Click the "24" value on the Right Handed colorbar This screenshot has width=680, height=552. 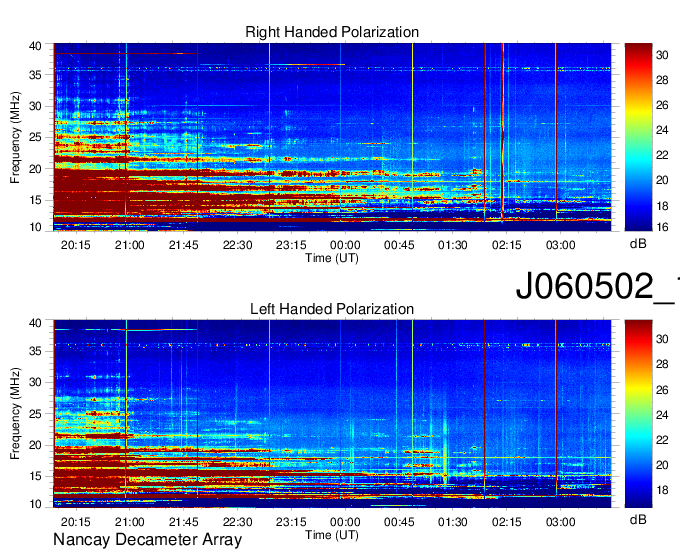point(662,130)
